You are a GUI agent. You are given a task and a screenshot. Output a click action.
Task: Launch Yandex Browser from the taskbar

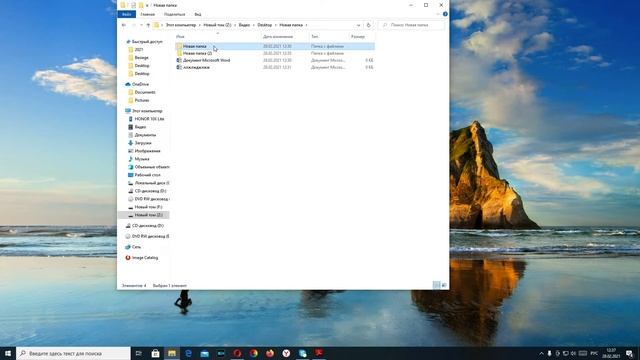(x=286, y=353)
